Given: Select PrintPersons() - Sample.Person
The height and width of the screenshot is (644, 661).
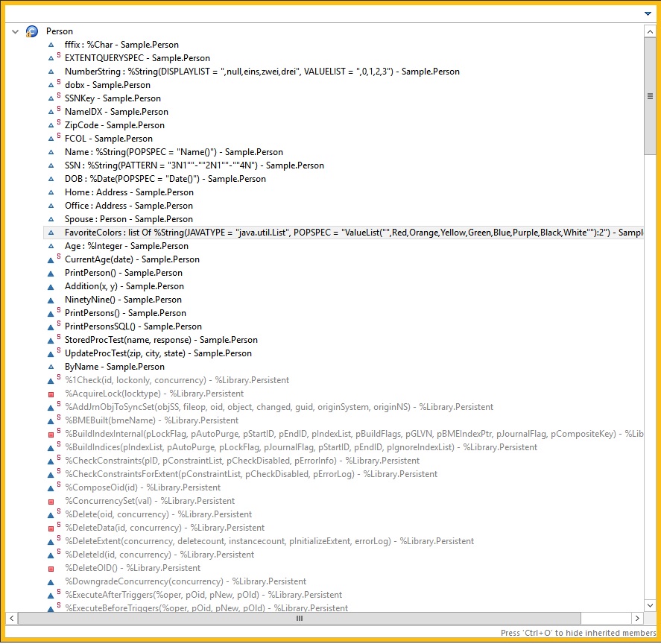Looking at the screenshot, I should point(125,313).
